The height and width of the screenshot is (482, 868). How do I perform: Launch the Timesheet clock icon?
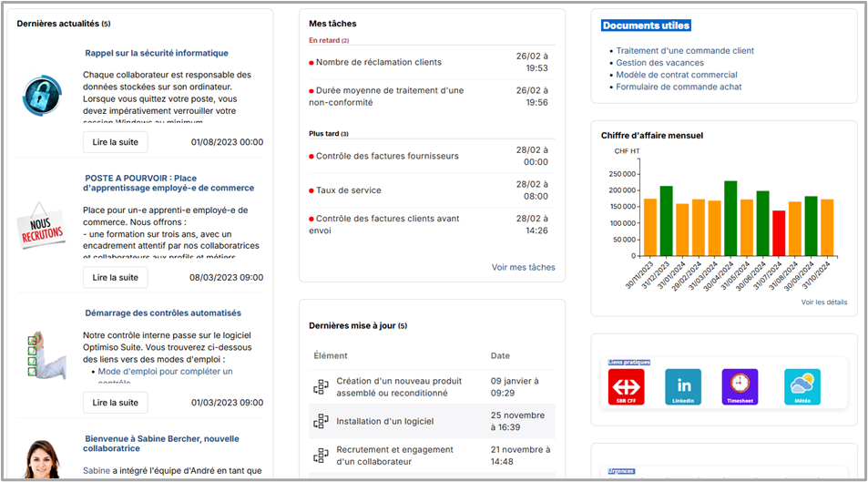point(740,385)
